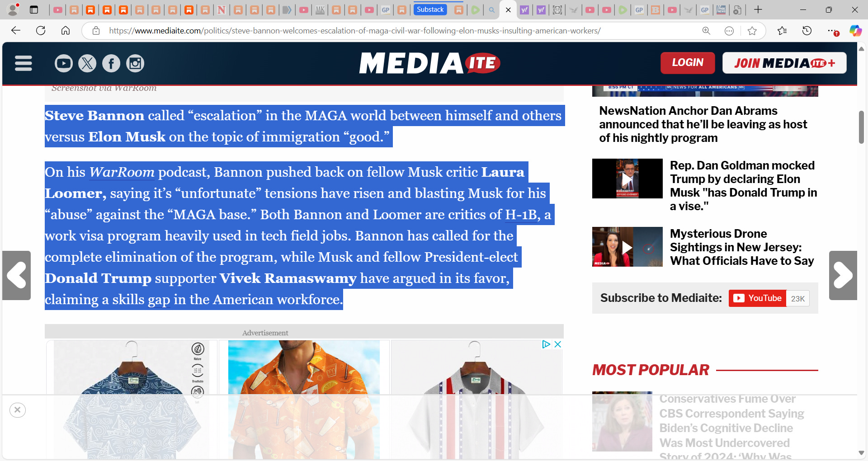Switch to the MK icon tab

coord(320,10)
